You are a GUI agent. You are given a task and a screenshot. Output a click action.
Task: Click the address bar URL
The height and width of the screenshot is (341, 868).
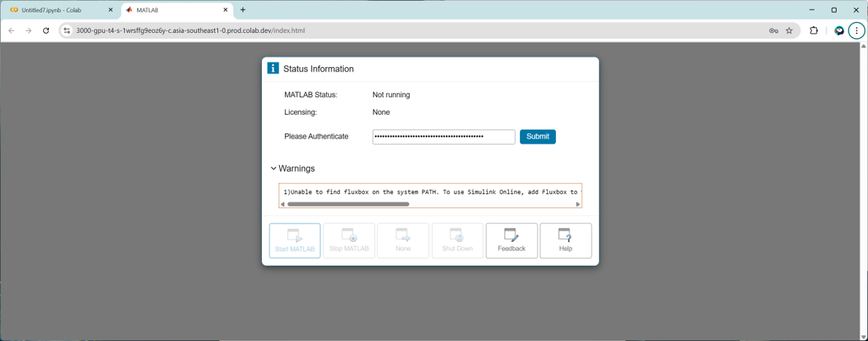click(x=190, y=31)
